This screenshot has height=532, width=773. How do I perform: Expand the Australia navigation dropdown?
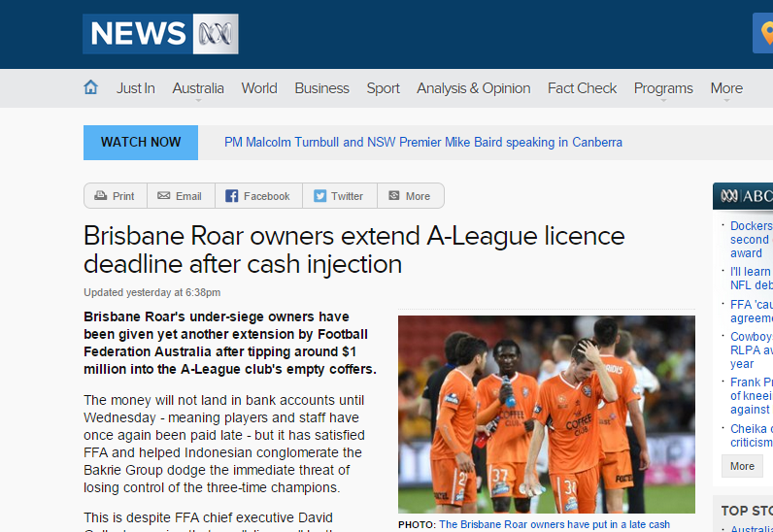pyautogui.click(x=198, y=90)
